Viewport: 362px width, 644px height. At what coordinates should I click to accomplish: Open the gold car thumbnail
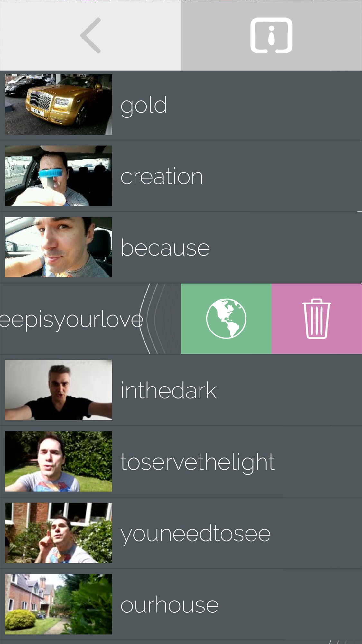59,104
